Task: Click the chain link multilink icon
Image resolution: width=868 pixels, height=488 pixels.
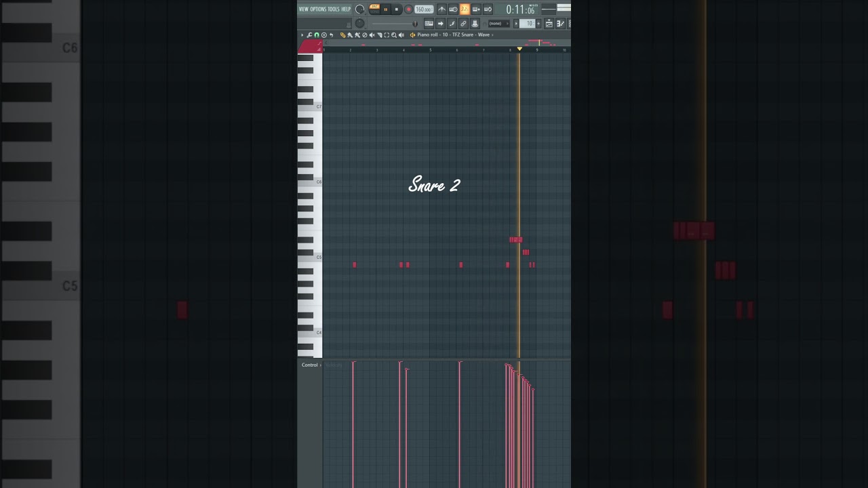Action: pyautogui.click(x=463, y=24)
